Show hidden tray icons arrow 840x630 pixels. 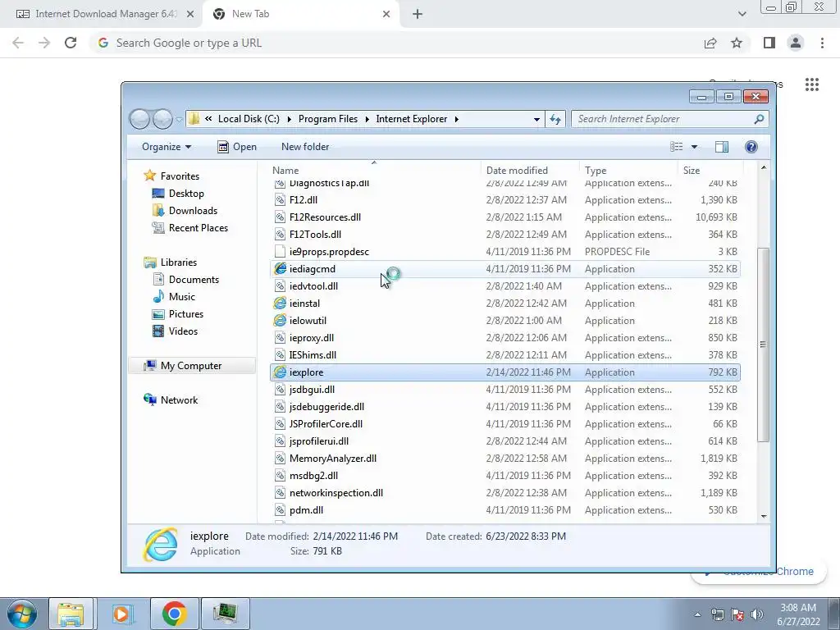697,614
